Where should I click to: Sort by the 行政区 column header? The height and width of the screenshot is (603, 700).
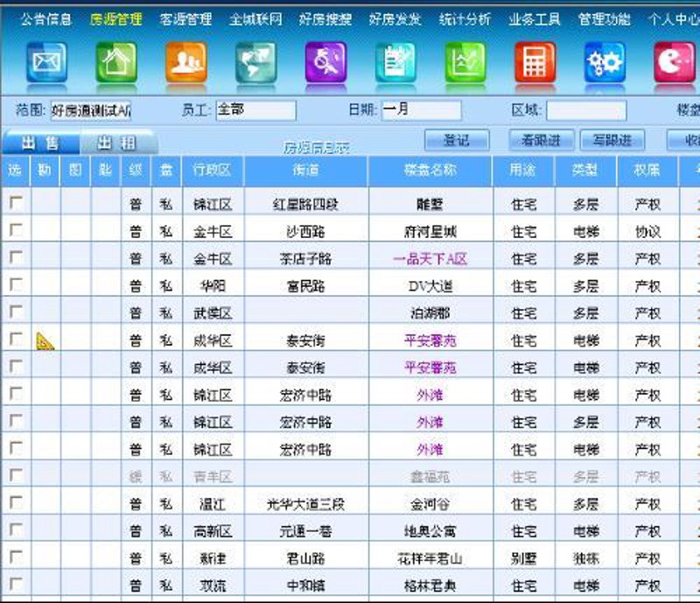(213, 170)
